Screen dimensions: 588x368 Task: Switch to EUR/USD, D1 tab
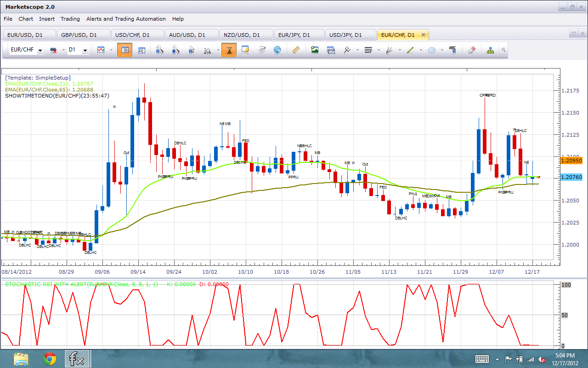[29, 35]
